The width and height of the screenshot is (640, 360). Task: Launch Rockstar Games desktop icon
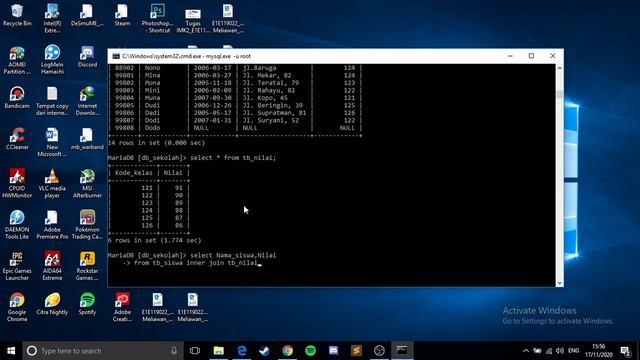tap(87, 266)
